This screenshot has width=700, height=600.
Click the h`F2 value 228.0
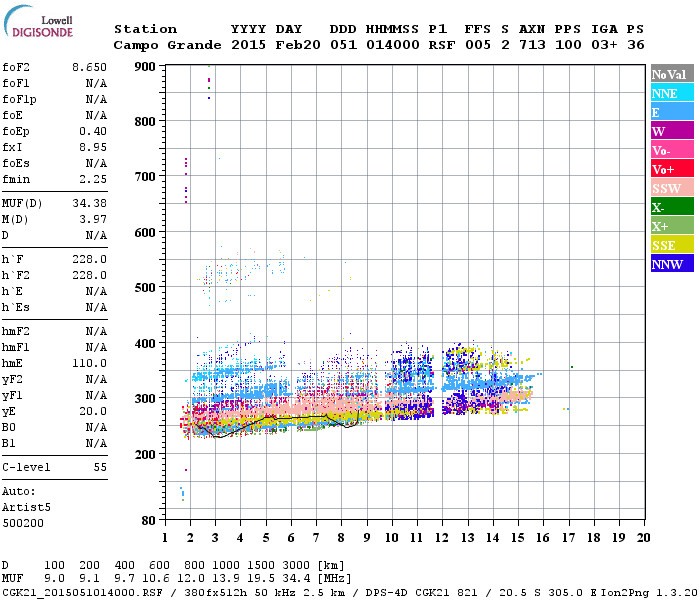coord(89,275)
